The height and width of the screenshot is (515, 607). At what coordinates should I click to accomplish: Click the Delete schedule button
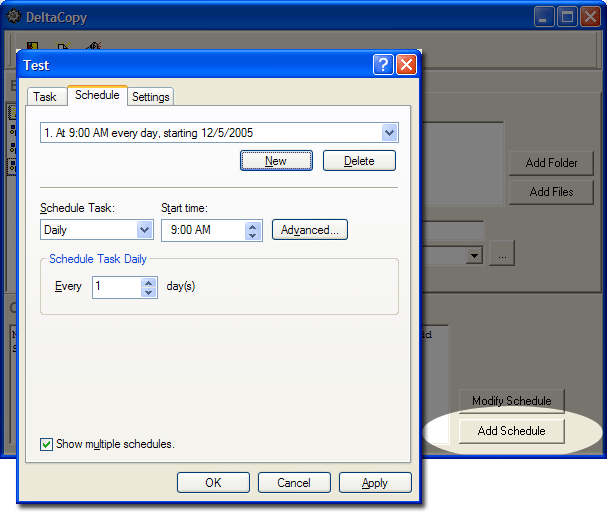[359, 161]
